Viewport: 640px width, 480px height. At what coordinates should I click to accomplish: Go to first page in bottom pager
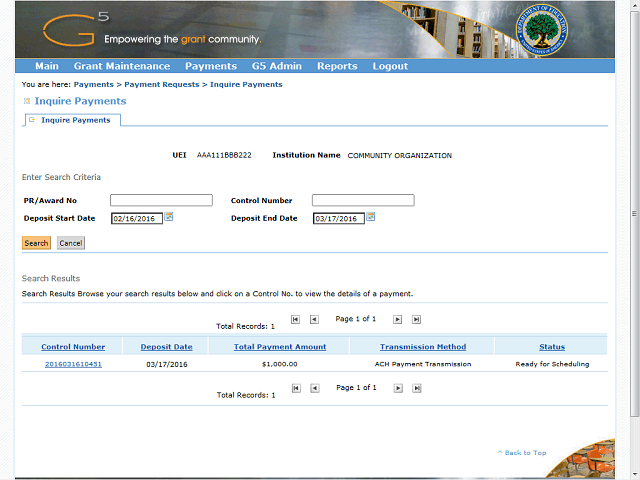pos(295,388)
